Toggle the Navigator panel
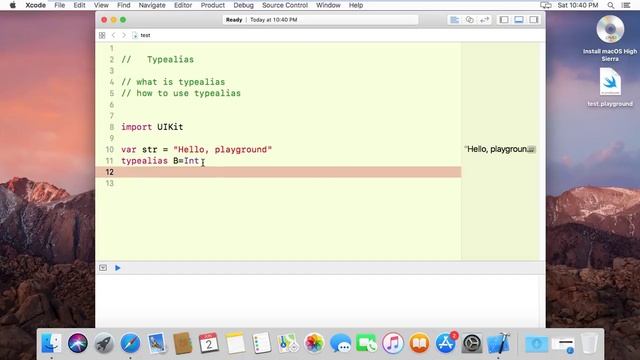 [x=504, y=20]
